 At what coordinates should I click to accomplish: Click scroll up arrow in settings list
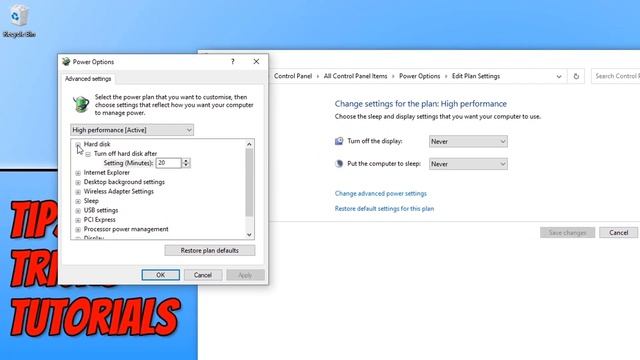pyautogui.click(x=249, y=144)
